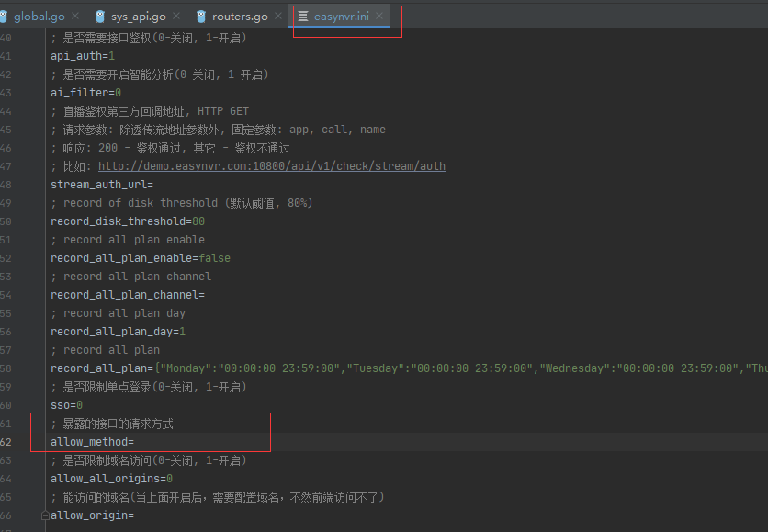768x532 pixels.
Task: Close the routers.go tab
Action: [x=278, y=17]
